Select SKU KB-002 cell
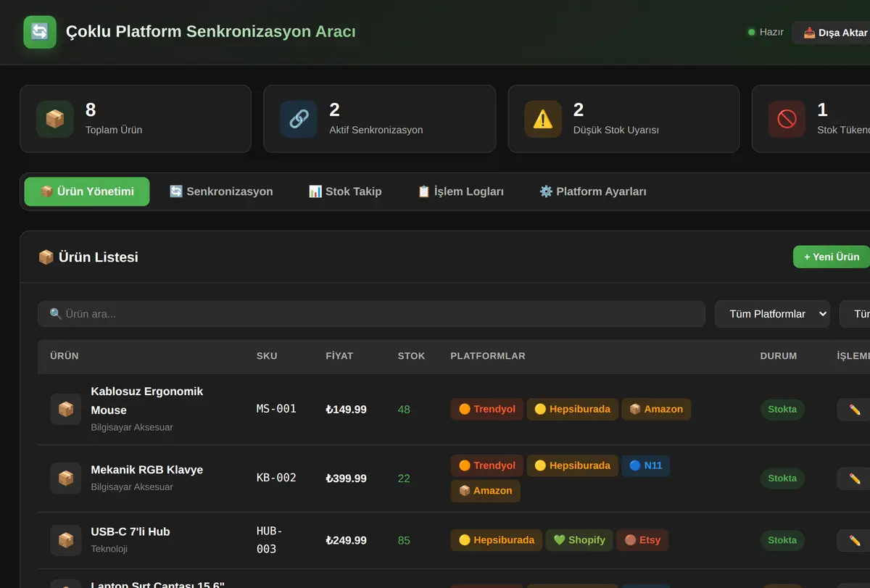 pyautogui.click(x=276, y=478)
